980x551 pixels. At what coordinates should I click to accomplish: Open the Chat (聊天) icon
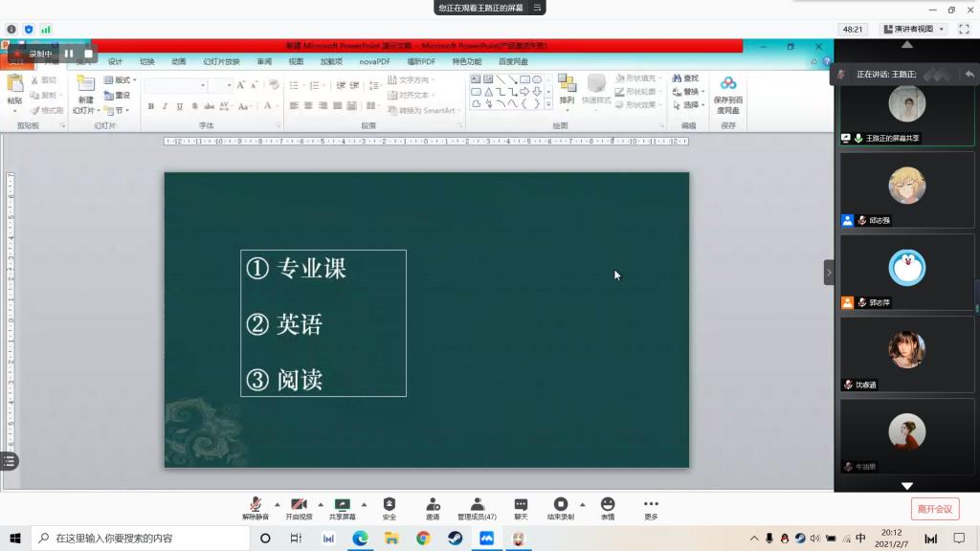click(521, 505)
